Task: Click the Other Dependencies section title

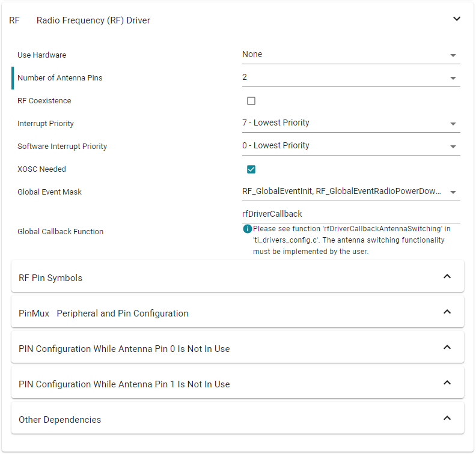Action: pos(59,420)
